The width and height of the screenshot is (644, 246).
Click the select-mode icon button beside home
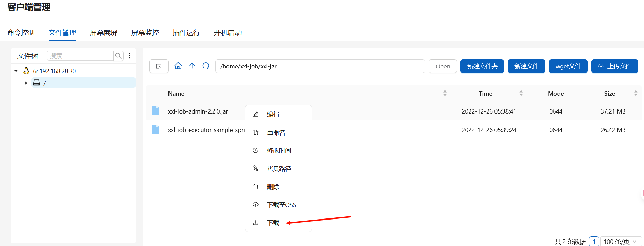click(x=159, y=66)
